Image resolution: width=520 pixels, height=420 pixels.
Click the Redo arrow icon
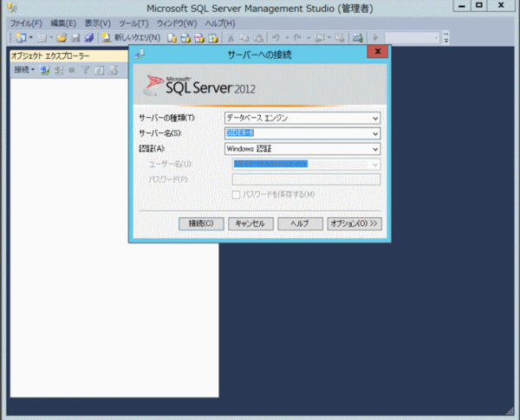297,38
